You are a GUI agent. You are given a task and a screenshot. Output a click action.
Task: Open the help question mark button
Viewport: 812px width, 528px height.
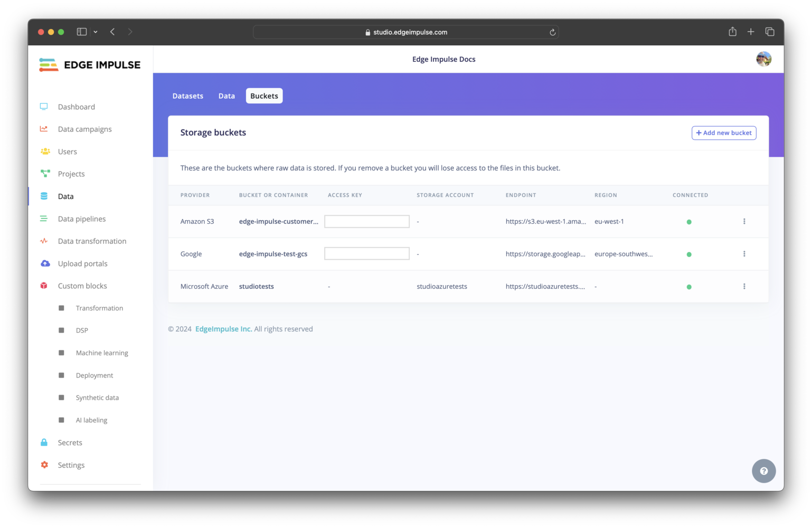pos(763,471)
